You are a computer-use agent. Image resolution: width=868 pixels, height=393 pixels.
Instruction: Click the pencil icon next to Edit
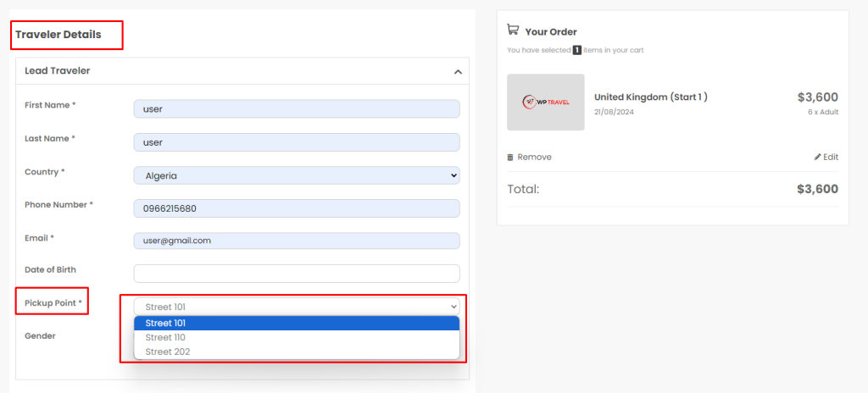point(818,158)
